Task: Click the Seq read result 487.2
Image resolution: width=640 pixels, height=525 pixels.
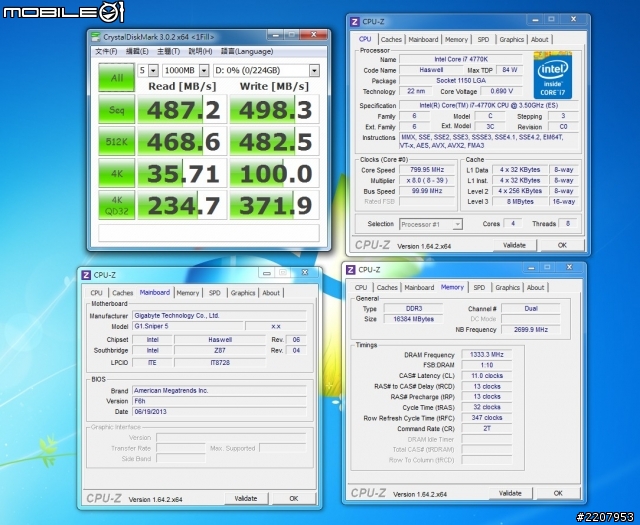Action: click(182, 109)
